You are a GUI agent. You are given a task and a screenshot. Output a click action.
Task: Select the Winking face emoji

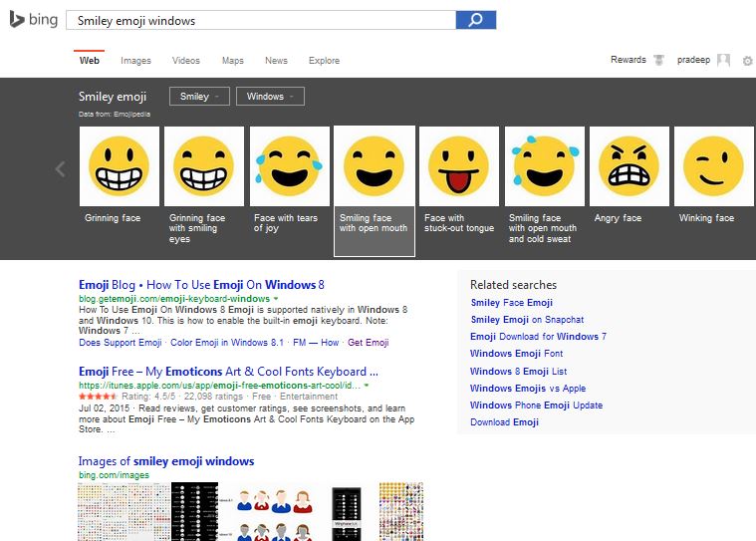pos(714,166)
